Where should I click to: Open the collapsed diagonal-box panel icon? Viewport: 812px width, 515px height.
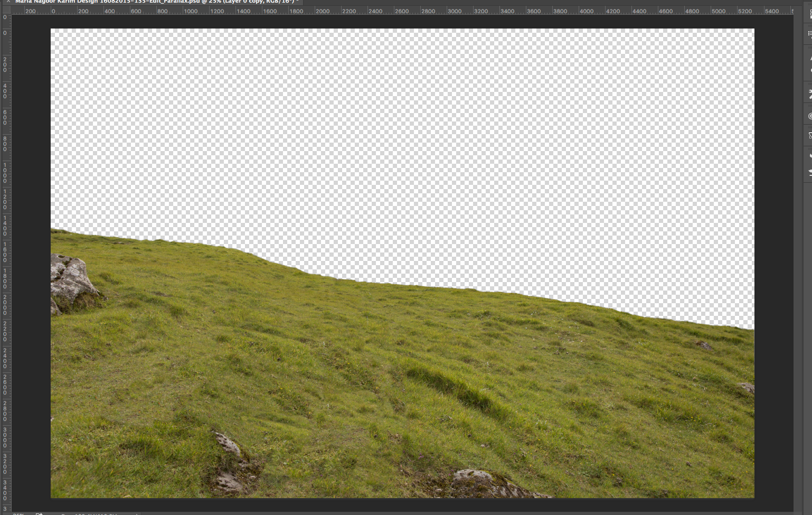[809, 136]
